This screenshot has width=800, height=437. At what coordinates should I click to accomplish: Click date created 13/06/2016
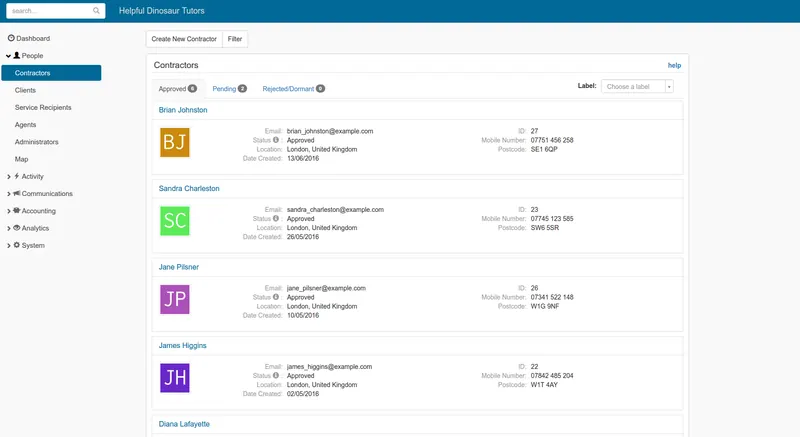pos(303,159)
